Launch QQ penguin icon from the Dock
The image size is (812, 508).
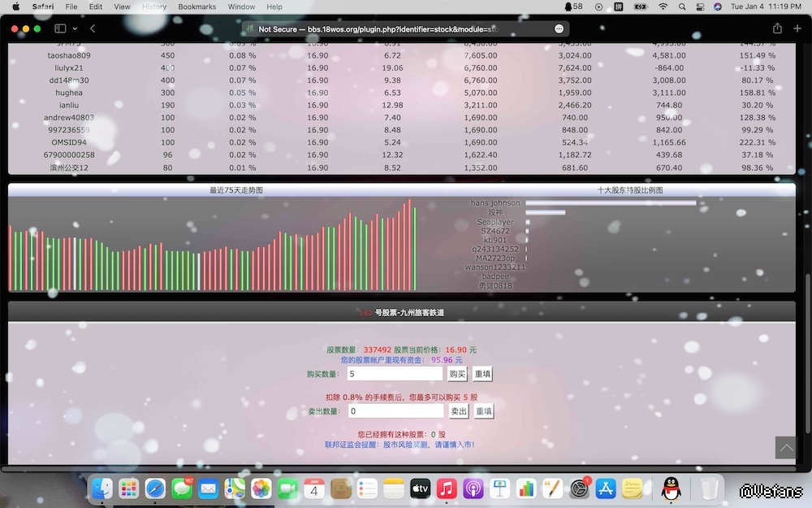[670, 488]
